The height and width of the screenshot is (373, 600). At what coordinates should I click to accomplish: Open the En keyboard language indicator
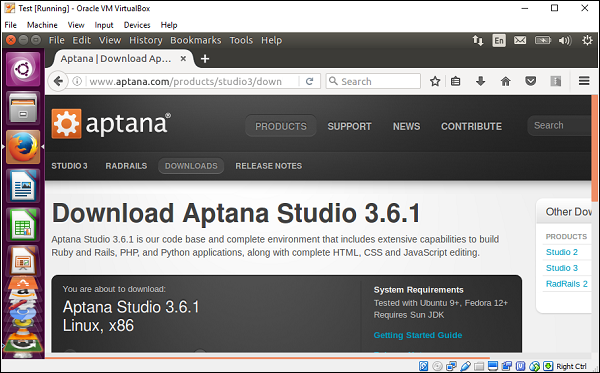(499, 40)
